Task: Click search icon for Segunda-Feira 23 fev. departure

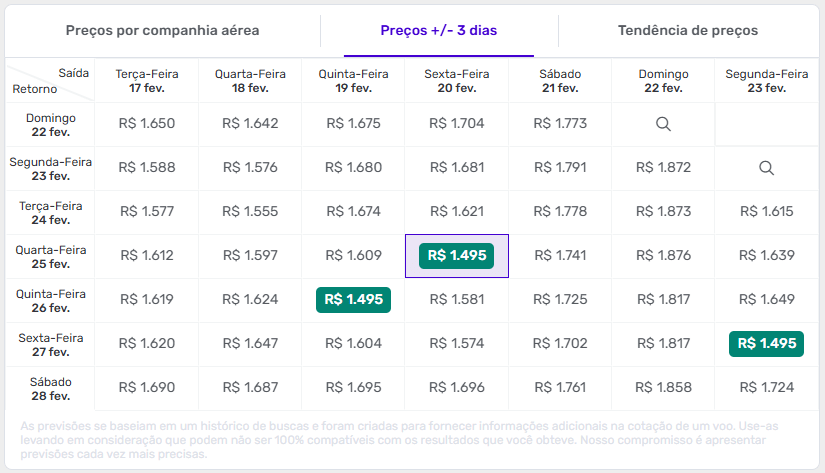Action: click(766, 168)
